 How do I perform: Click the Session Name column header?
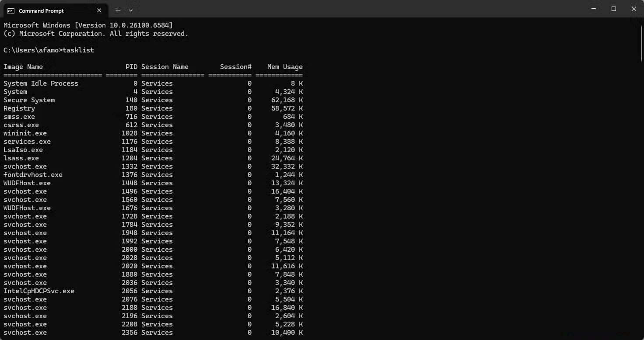click(x=165, y=66)
